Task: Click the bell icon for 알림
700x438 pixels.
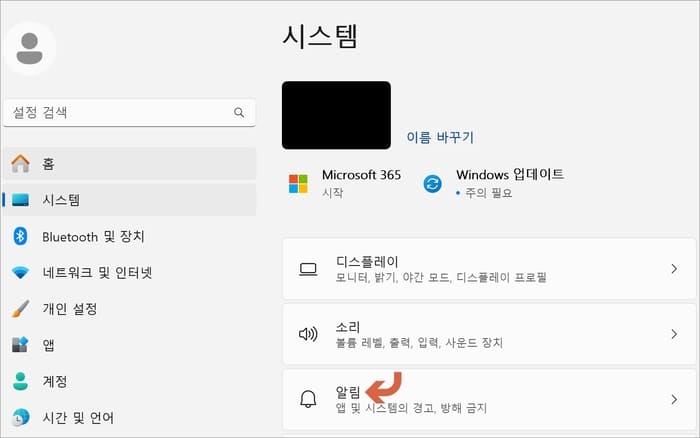Action: (x=308, y=399)
